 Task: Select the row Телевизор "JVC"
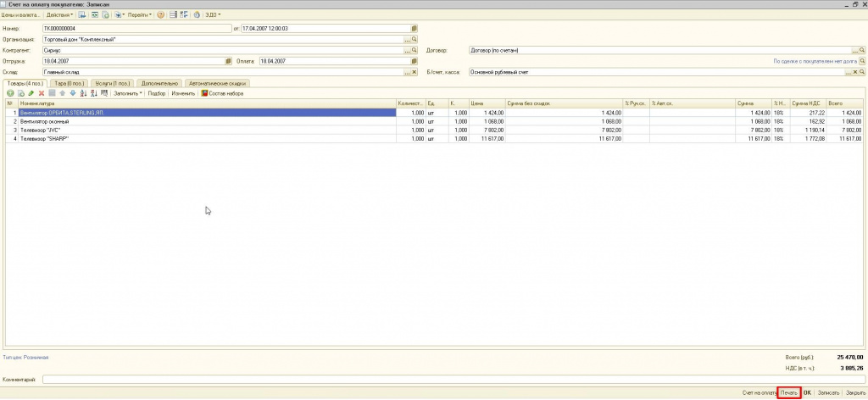(435, 130)
